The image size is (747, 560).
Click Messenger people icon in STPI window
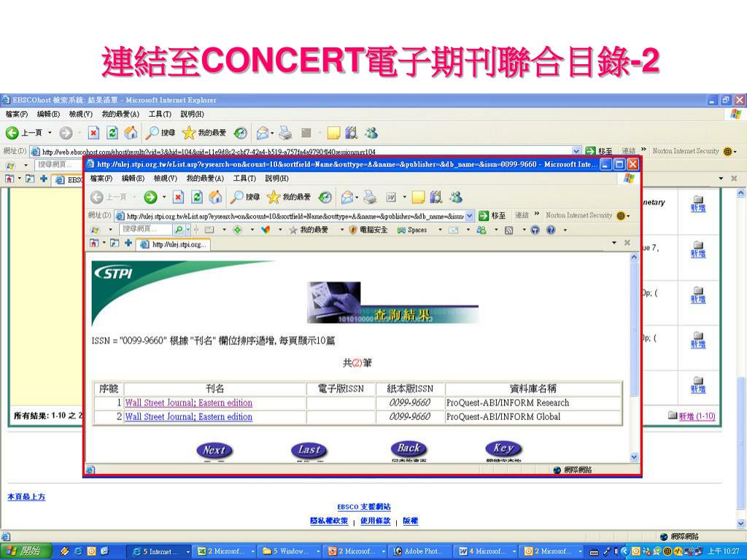[456, 197]
